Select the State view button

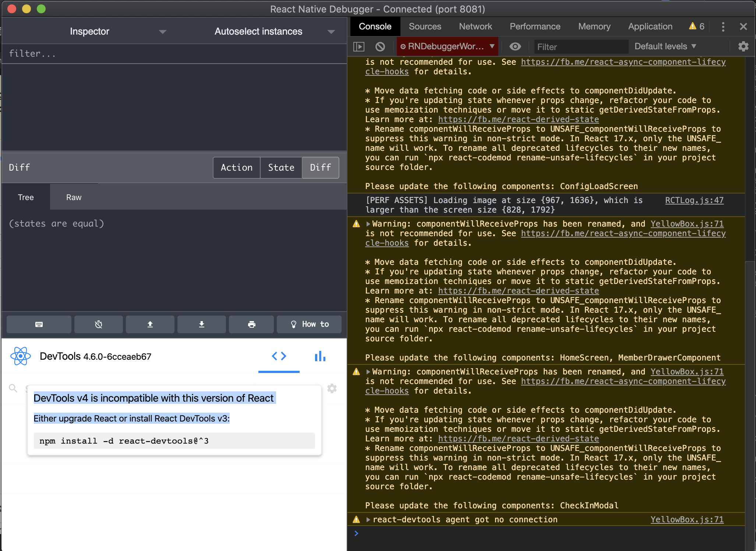click(x=281, y=168)
